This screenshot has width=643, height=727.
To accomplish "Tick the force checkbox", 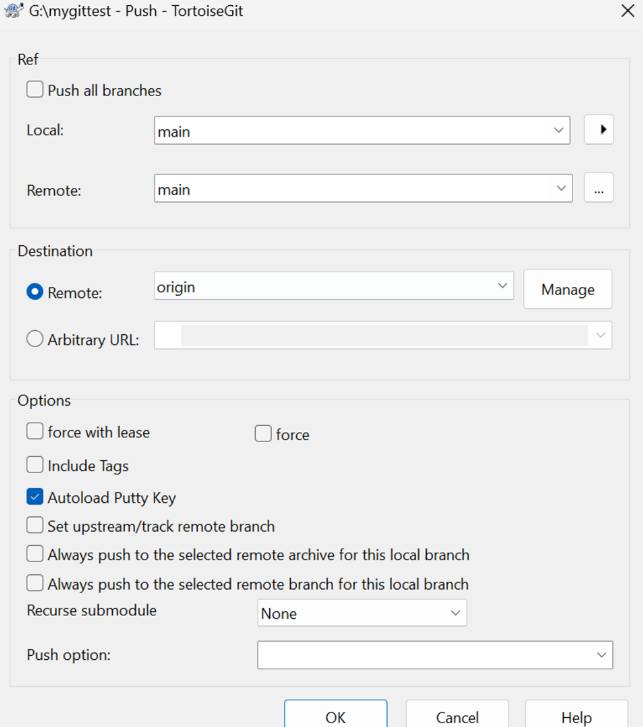I will (263, 434).
